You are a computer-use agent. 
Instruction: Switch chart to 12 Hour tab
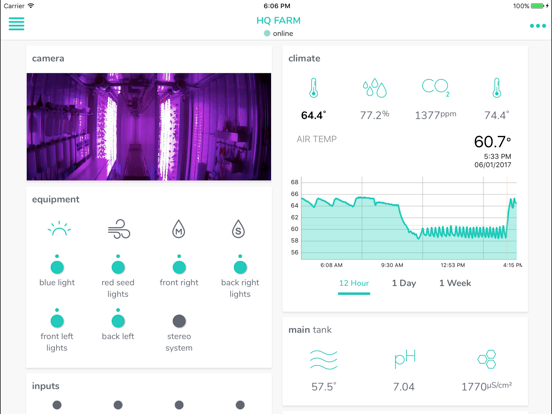354,283
